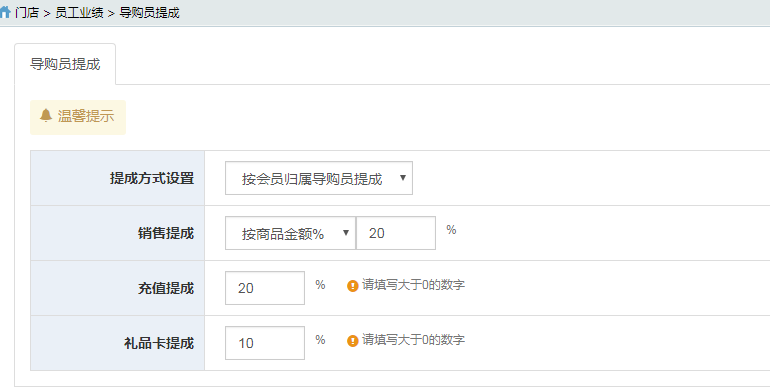Image resolution: width=770 pixels, height=387 pixels.
Task: Click the 充值提成 row label
Action: pyautogui.click(x=166, y=288)
